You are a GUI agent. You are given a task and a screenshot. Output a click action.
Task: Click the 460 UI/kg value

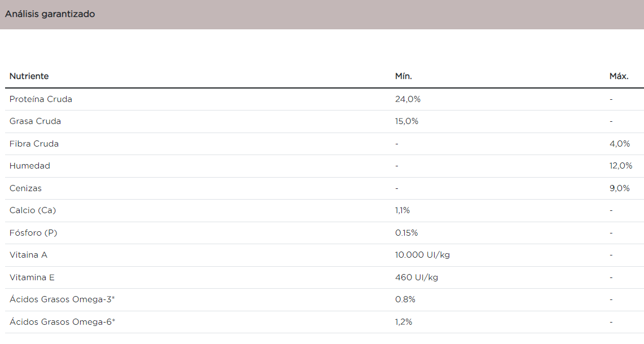tap(417, 277)
